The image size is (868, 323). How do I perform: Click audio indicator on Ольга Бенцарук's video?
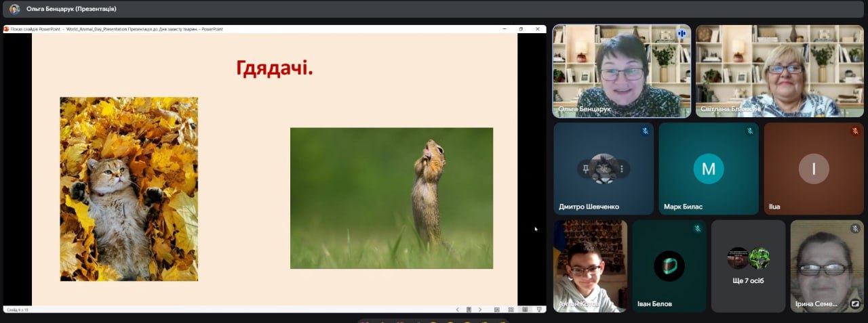tap(681, 34)
